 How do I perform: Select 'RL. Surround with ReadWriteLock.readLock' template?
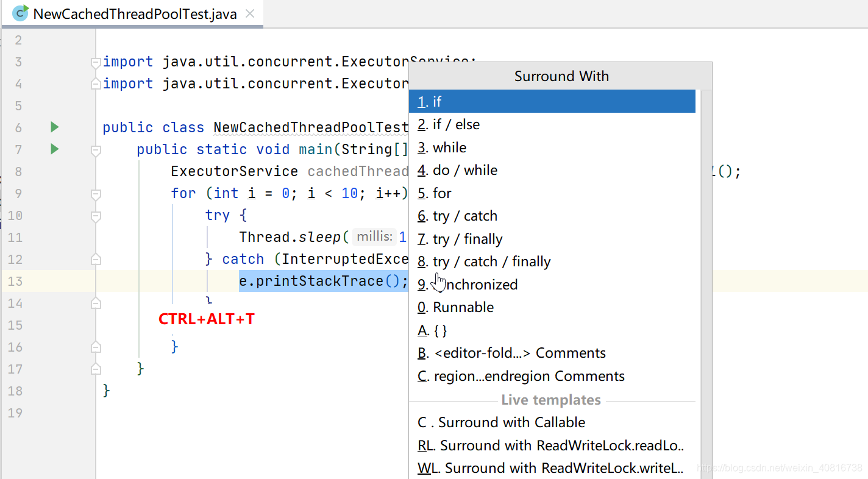click(x=552, y=445)
